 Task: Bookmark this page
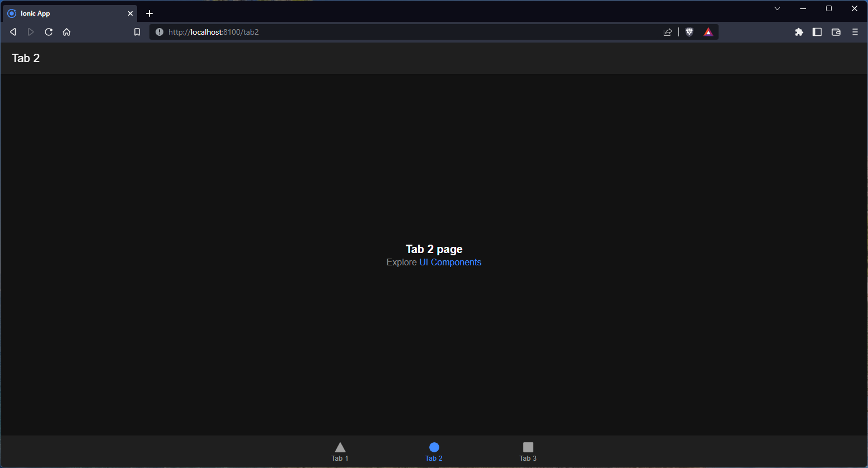[137, 32]
